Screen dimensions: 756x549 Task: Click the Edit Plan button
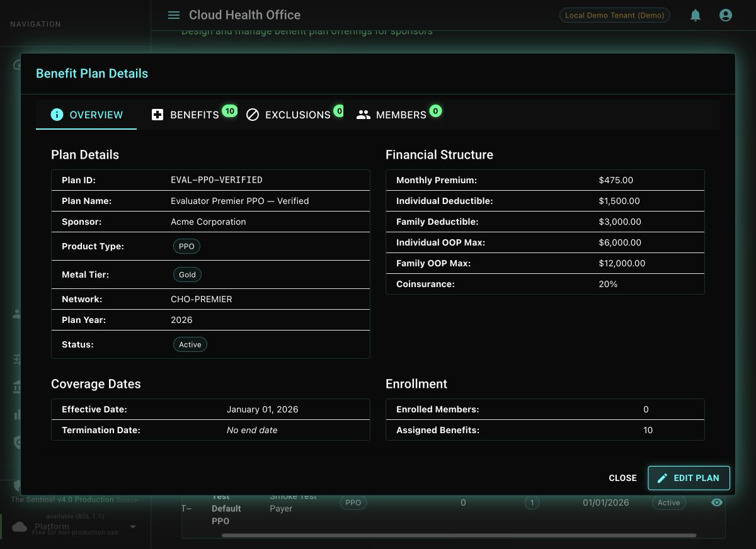689,478
